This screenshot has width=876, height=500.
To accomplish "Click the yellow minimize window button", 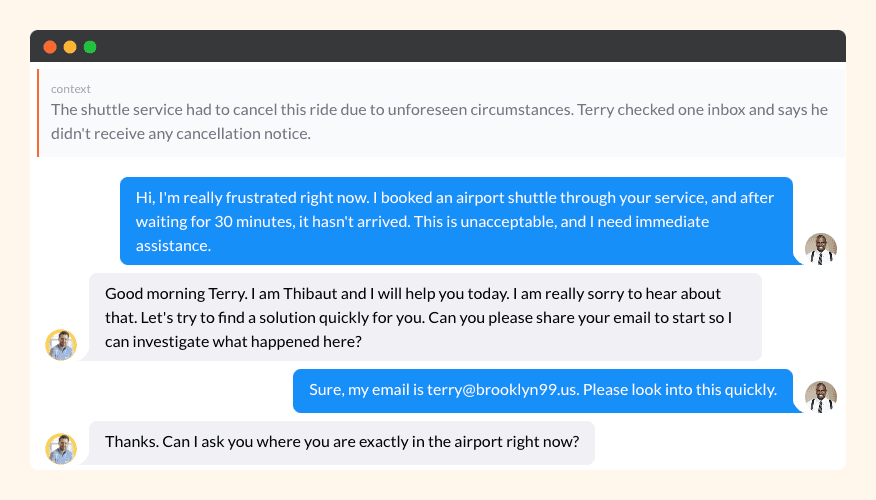I will pos(70,47).
